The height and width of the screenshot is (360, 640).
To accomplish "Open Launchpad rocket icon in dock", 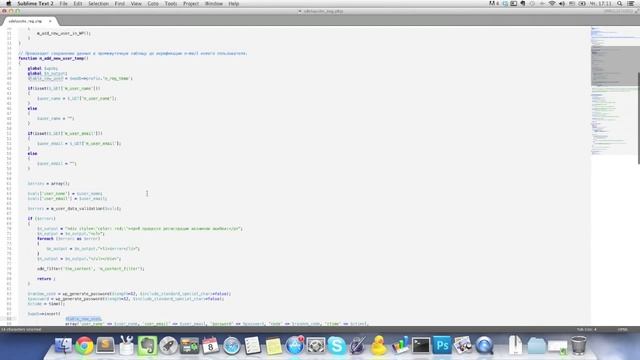I will point(168,345).
